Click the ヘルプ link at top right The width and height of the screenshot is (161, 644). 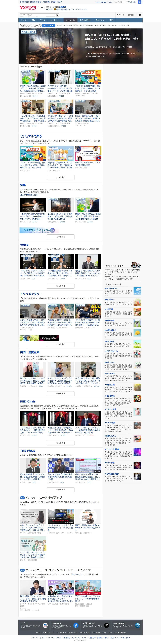click(110, 2)
